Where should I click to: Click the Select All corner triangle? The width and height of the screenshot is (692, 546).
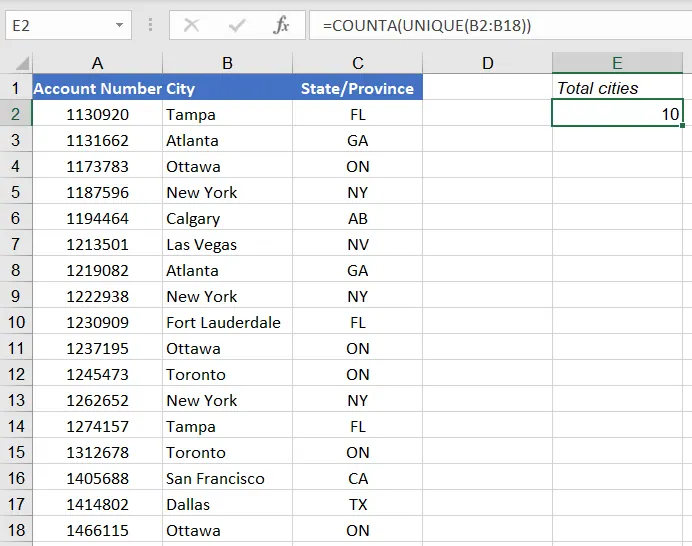(16, 63)
